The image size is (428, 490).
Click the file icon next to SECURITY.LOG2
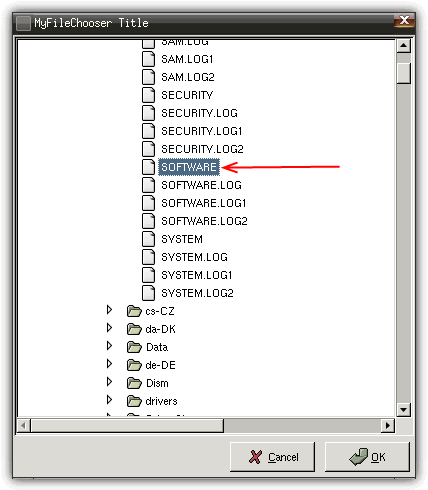pos(148,149)
